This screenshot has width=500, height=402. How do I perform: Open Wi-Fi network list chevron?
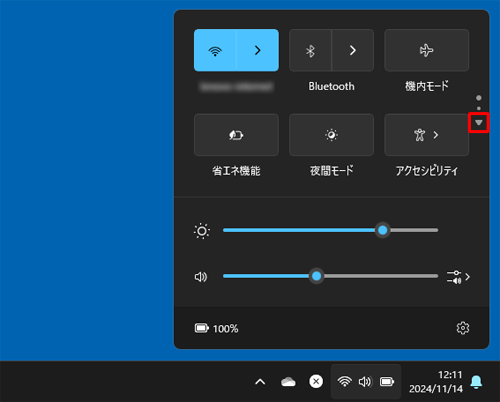point(258,50)
